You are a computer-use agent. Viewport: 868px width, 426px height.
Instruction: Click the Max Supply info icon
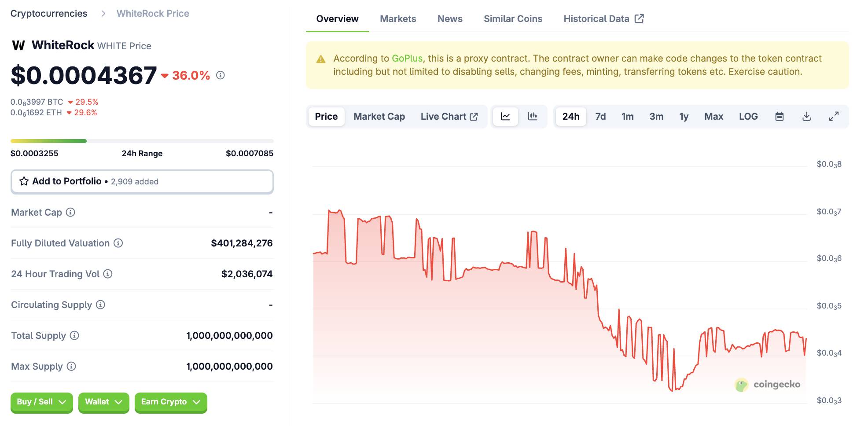coord(71,366)
